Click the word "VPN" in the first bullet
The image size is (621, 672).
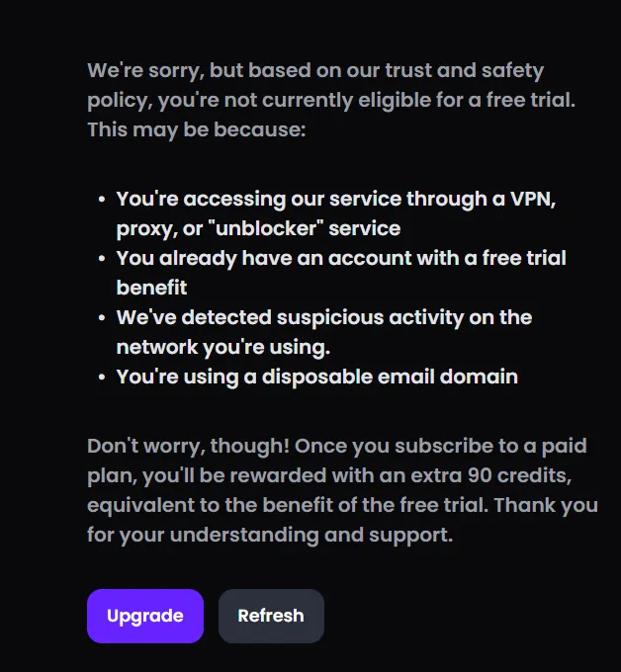[536, 199]
